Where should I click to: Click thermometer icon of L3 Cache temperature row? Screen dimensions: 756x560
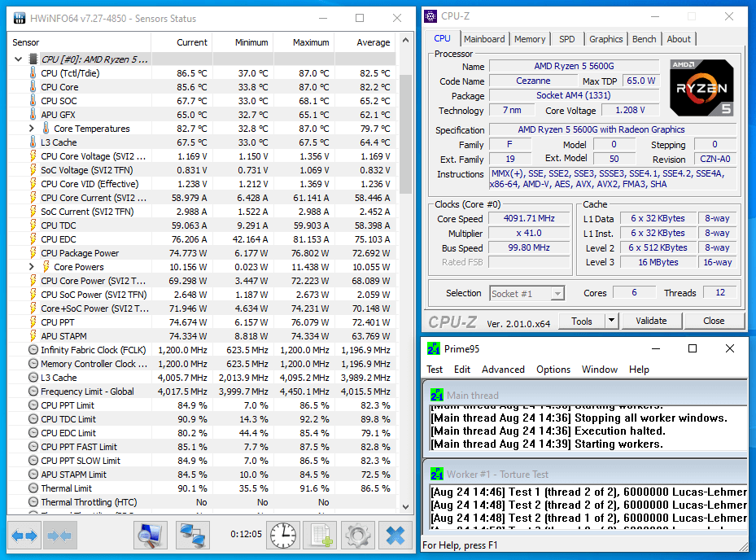pos(33,142)
